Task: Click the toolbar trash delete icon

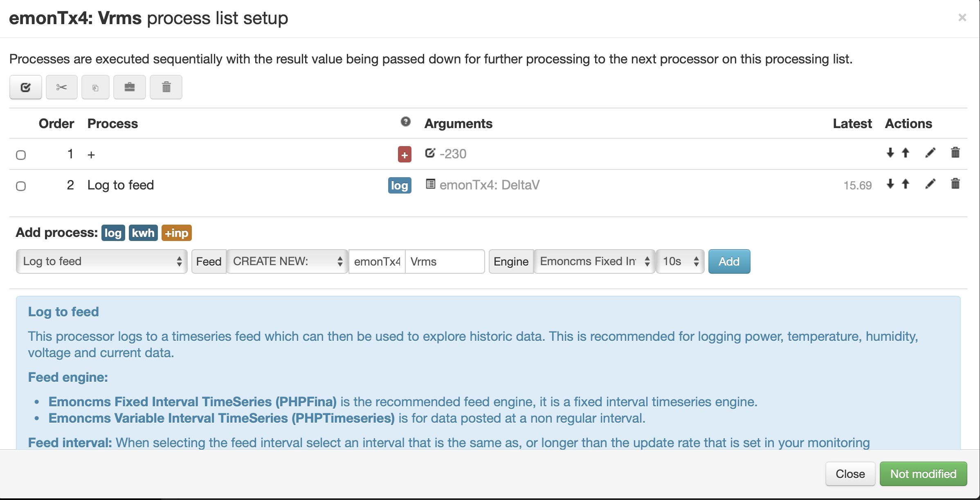Action: click(166, 87)
